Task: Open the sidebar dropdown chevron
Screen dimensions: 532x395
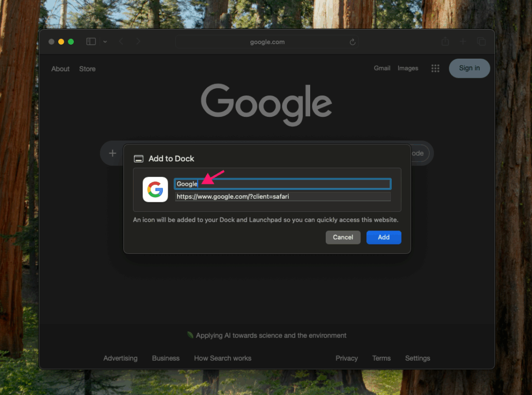Action: pyautogui.click(x=105, y=42)
